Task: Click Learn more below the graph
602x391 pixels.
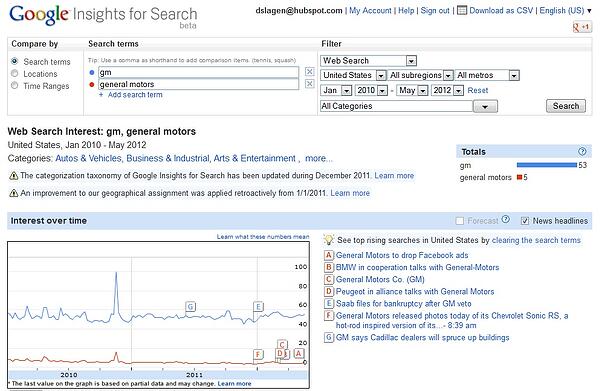Action: click(234, 384)
